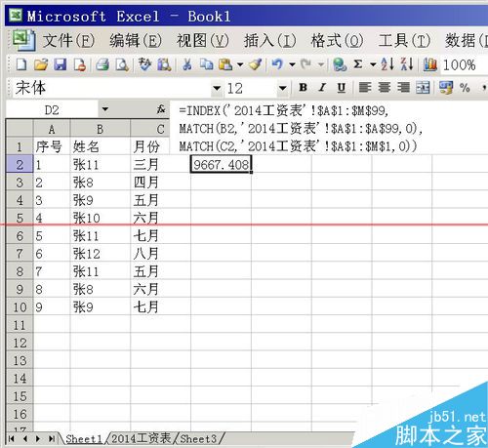Image resolution: width=488 pixels, height=448 pixels.
Task: Switch to the 2014工资表 sheet tab
Action: coord(141,438)
